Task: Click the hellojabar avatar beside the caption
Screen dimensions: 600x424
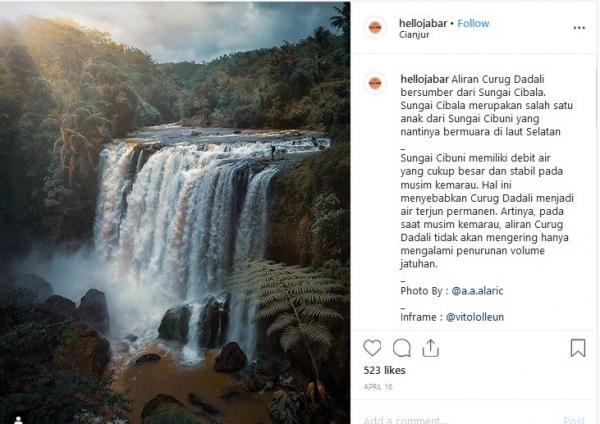Action: (375, 84)
